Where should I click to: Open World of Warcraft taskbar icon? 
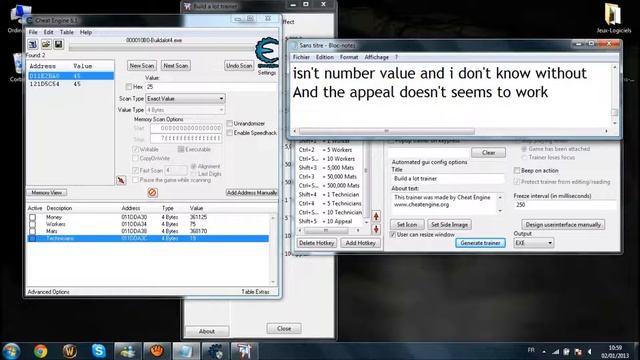coord(70,351)
